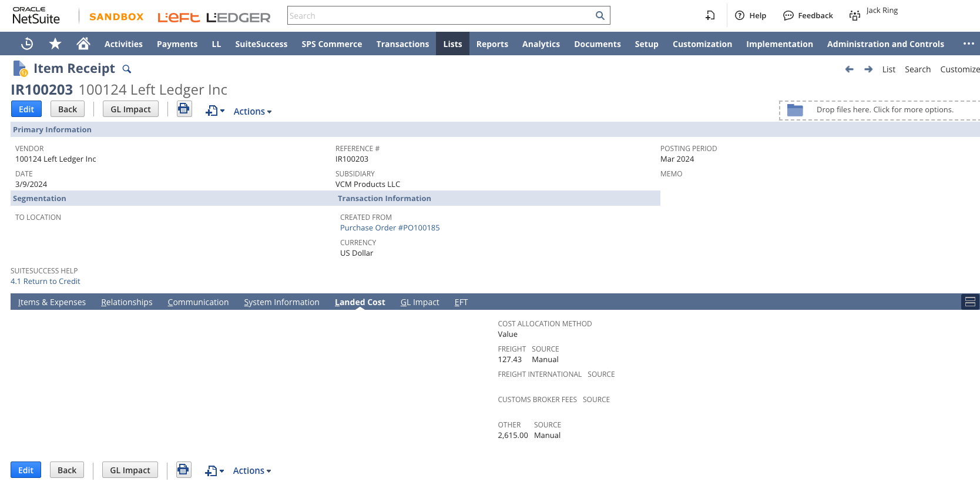Go to Home via house icon
Image resolution: width=980 pixels, height=485 pixels.
click(x=83, y=44)
